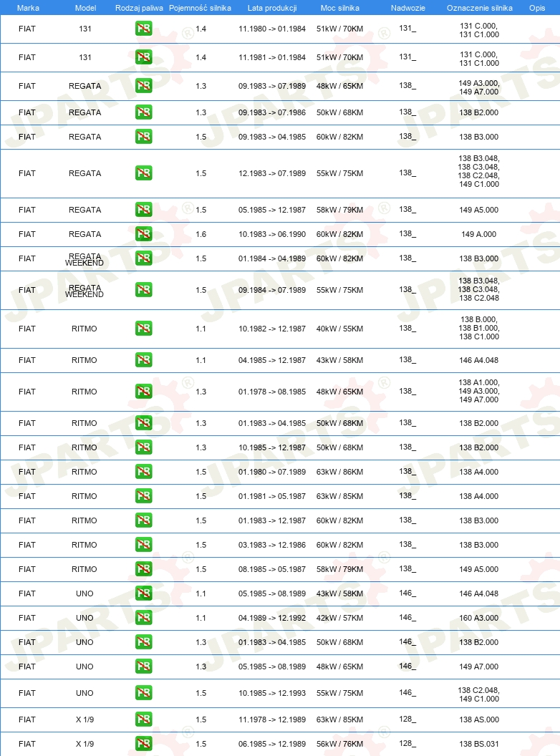Click the Pojemność silnika column header
The width and height of the screenshot is (560, 756).
[201, 8]
